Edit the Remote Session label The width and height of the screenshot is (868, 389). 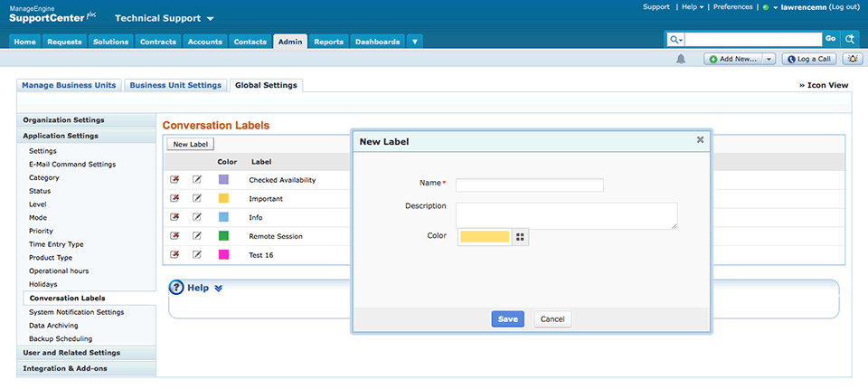196,236
